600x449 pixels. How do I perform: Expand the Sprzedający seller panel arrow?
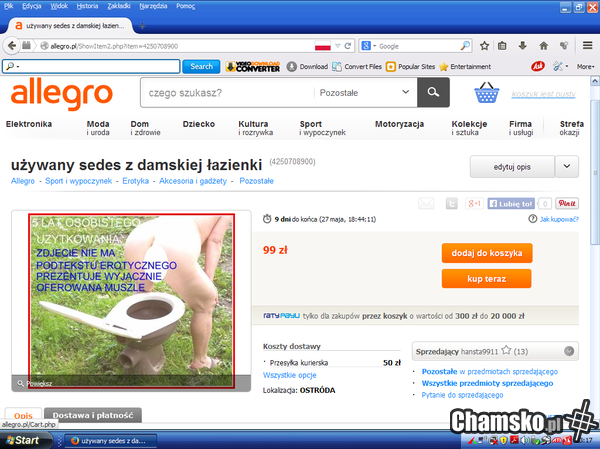[568, 351]
